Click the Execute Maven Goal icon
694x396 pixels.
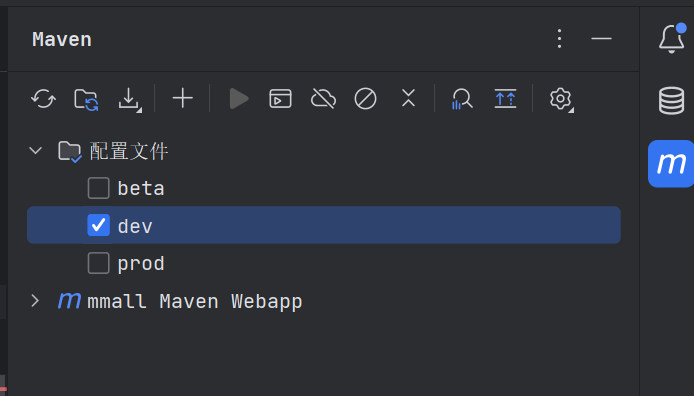point(281,99)
